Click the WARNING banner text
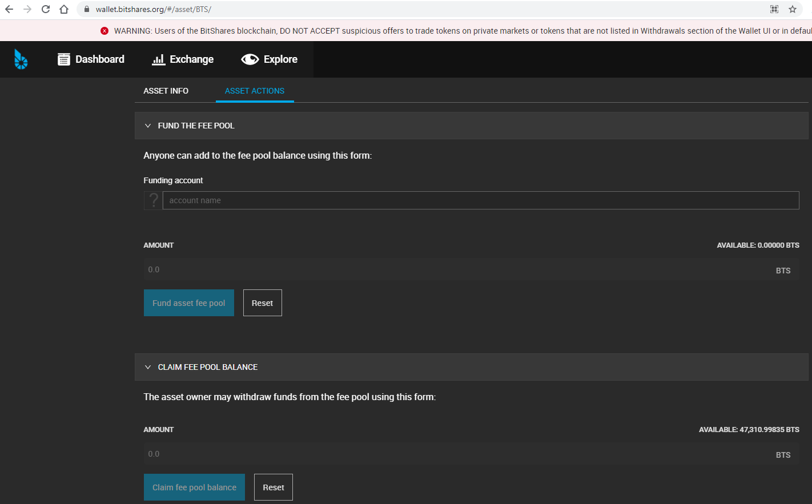 [463, 31]
